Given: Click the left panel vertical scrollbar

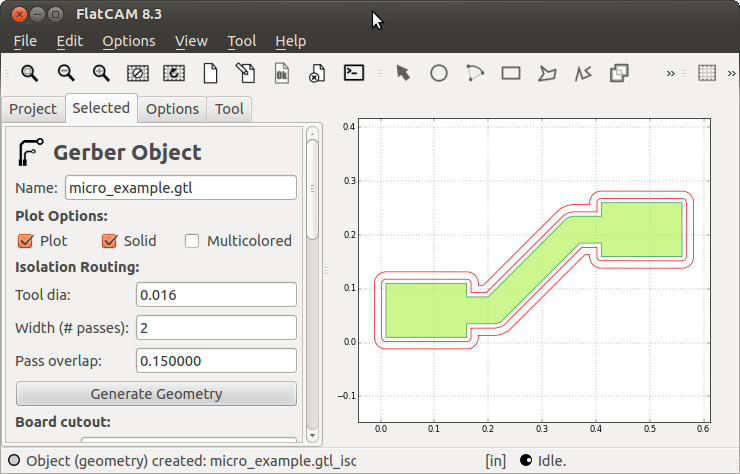Looking at the screenshot, I should pos(312,190).
